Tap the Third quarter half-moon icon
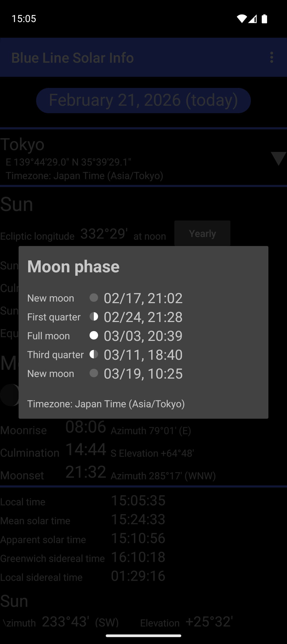Image resolution: width=287 pixels, height=644 pixels. [94, 354]
